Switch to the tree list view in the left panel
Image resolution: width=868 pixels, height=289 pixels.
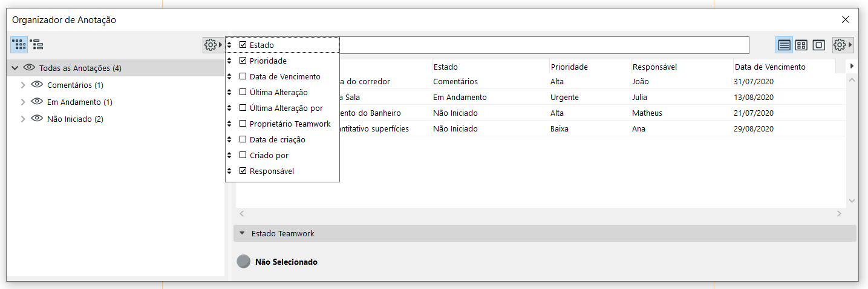pyautogui.click(x=37, y=45)
